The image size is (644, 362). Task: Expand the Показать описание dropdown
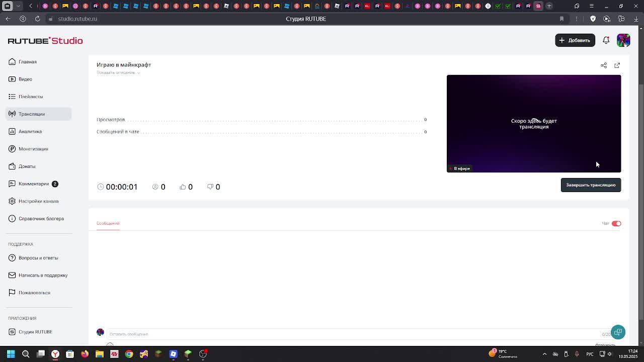point(118,72)
